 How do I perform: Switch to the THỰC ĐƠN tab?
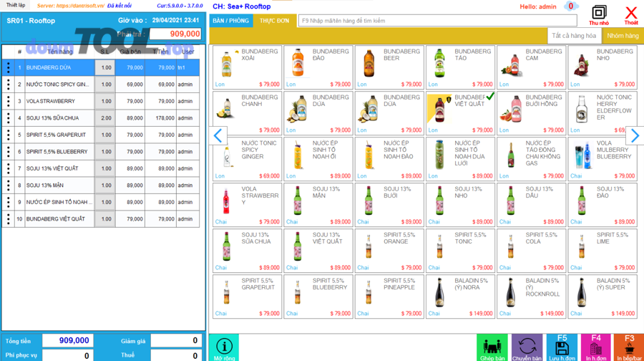[x=274, y=21]
